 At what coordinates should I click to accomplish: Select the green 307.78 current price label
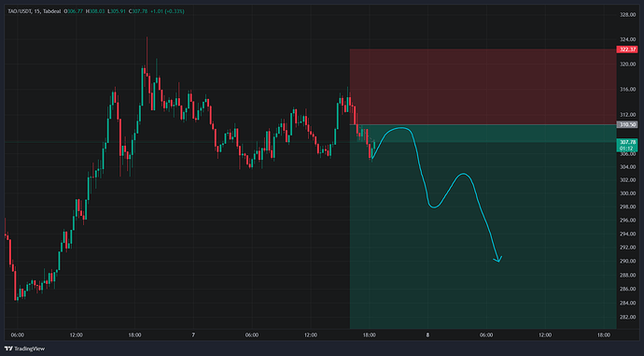(x=627, y=145)
